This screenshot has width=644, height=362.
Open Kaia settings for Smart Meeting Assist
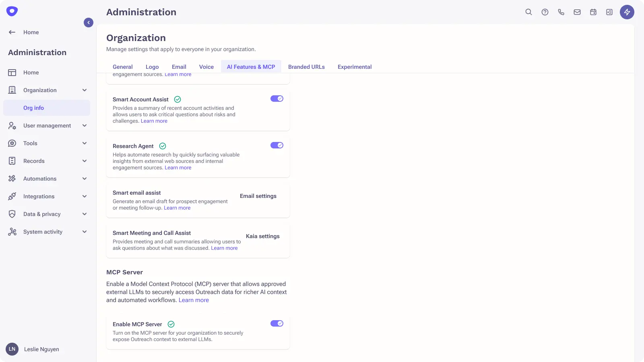tap(262, 236)
